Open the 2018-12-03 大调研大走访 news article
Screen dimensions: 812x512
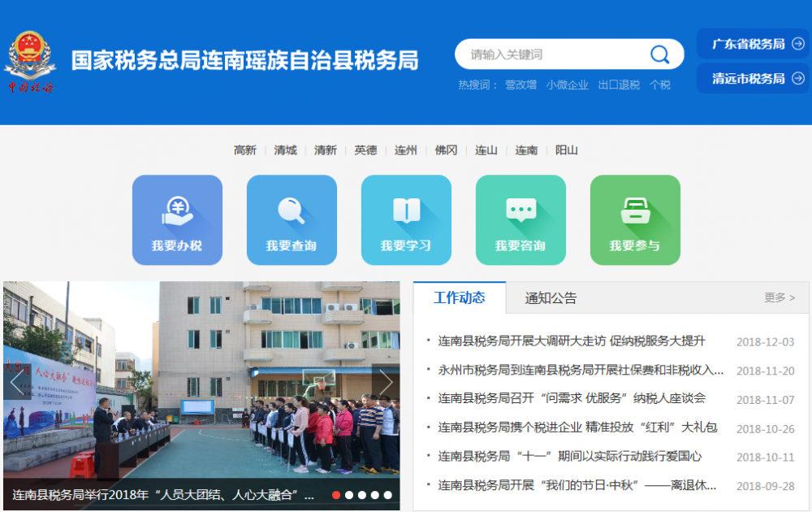572,341
